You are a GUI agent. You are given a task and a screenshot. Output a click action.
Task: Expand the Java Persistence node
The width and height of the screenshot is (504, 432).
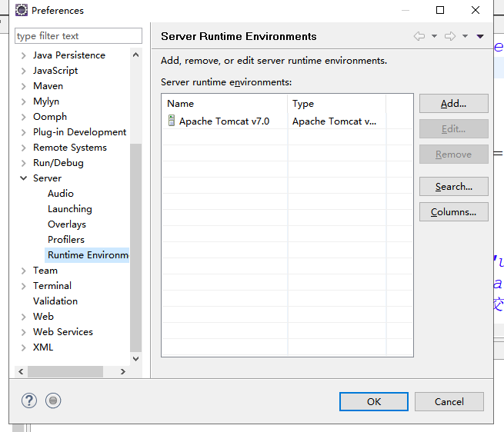click(x=24, y=55)
